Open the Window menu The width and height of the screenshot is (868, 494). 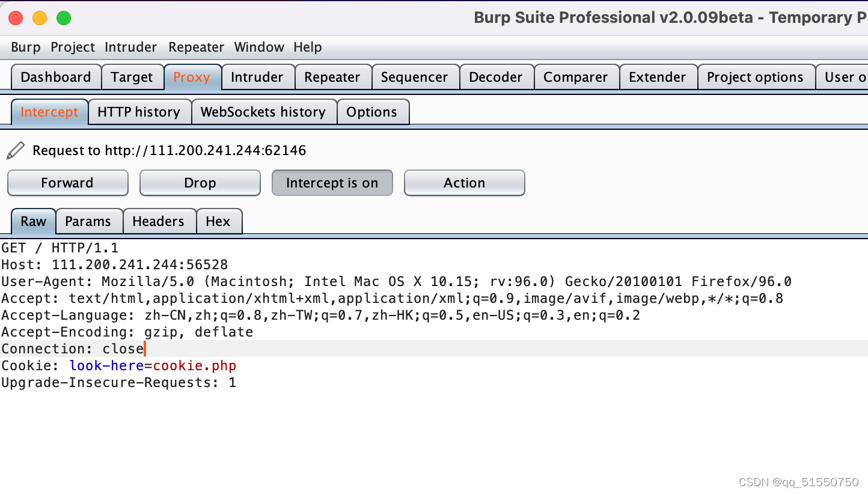click(259, 47)
